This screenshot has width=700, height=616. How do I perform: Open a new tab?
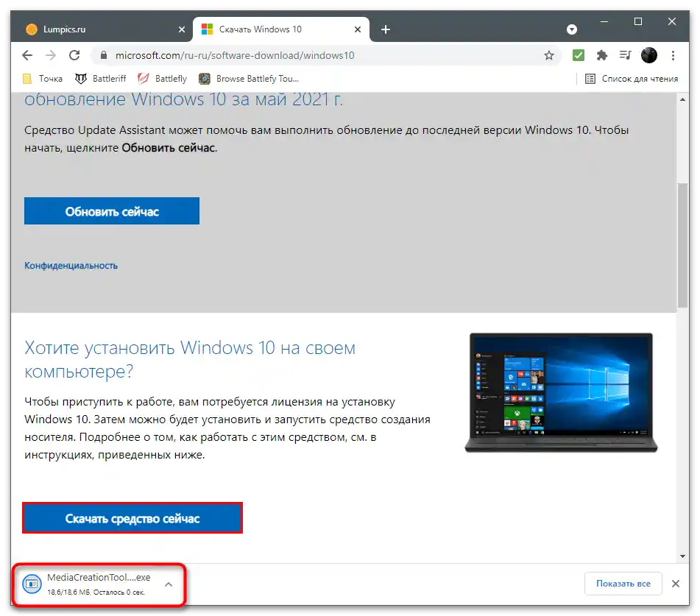tap(385, 29)
